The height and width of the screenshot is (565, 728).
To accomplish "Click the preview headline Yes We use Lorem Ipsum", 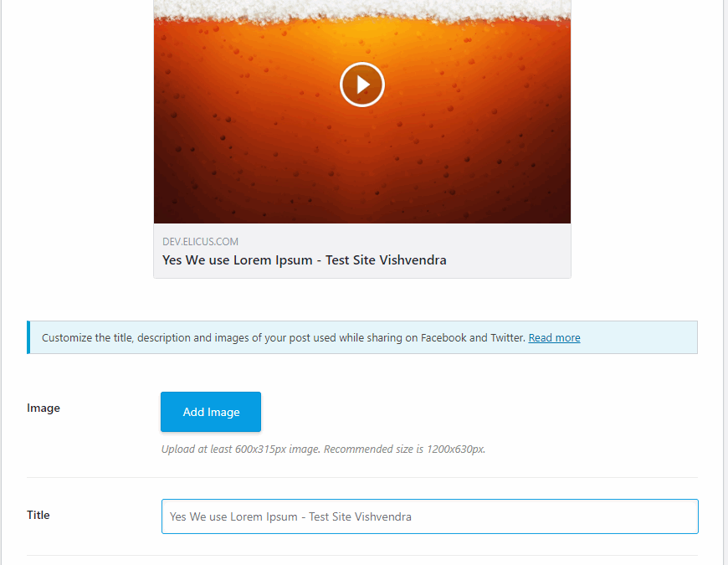I will (x=304, y=260).
